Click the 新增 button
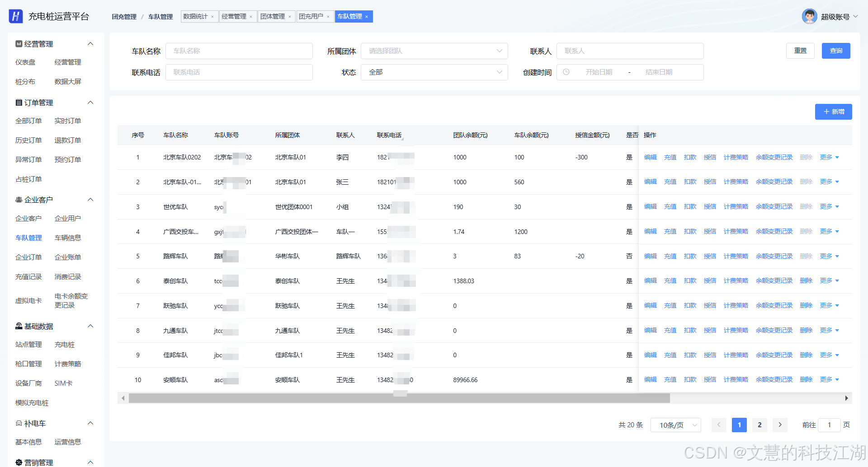Viewport: 868px width, 467px height. click(833, 112)
